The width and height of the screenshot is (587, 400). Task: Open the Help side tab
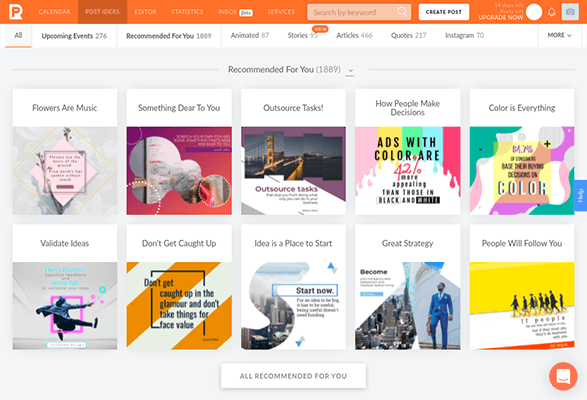581,196
